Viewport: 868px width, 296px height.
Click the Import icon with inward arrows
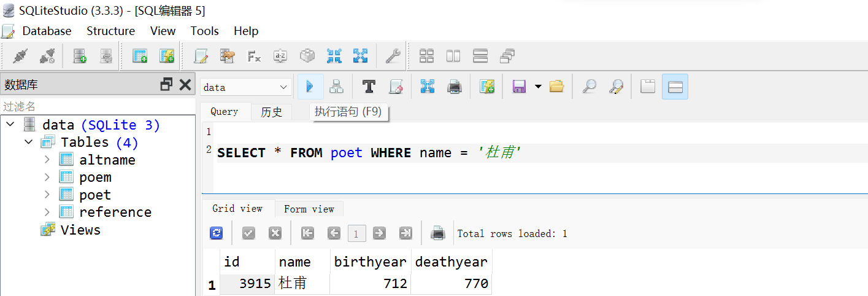tap(334, 56)
